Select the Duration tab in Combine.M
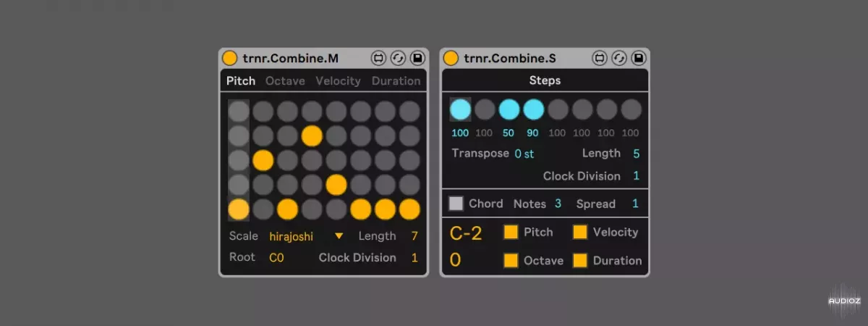Screen dimensions: 868x326 click(x=396, y=81)
